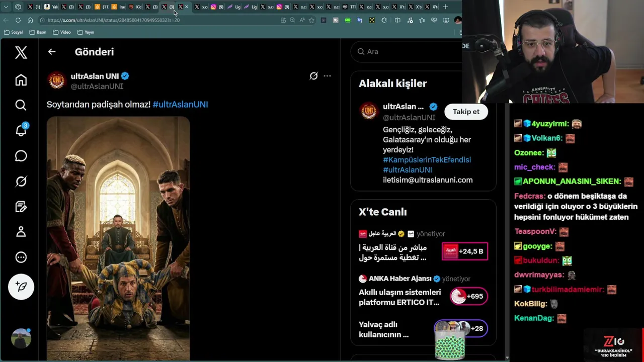The height and width of the screenshot is (362, 644).
Task: Open Notifications bell with 3 badge
Action: (x=21, y=130)
